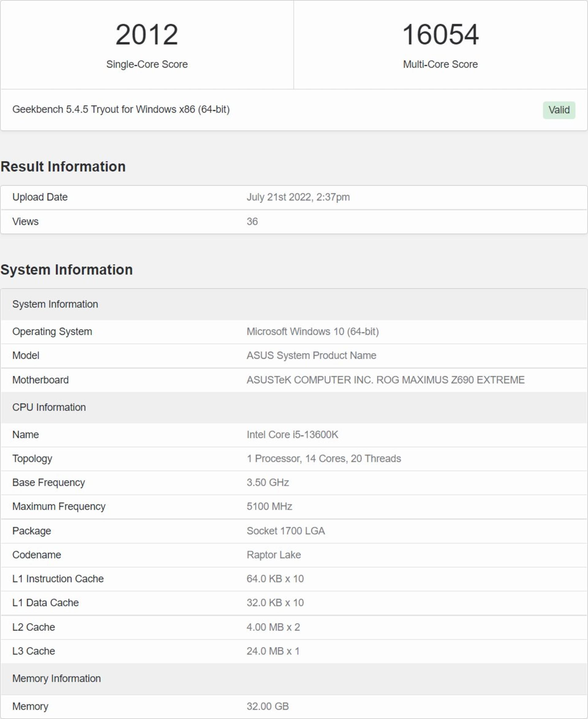The height and width of the screenshot is (719, 588).
Task: Select 'Microsoft Windows 10 (64-bit)' value
Action: 313,331
